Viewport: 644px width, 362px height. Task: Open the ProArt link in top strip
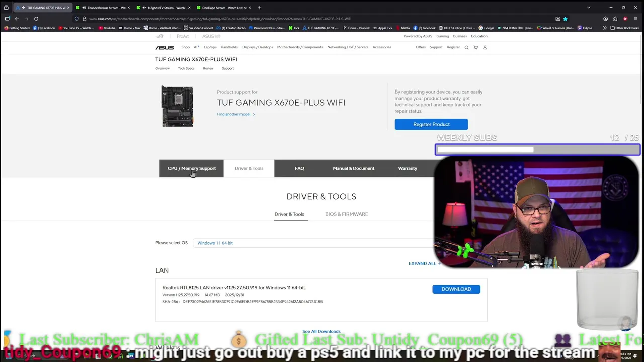click(183, 36)
